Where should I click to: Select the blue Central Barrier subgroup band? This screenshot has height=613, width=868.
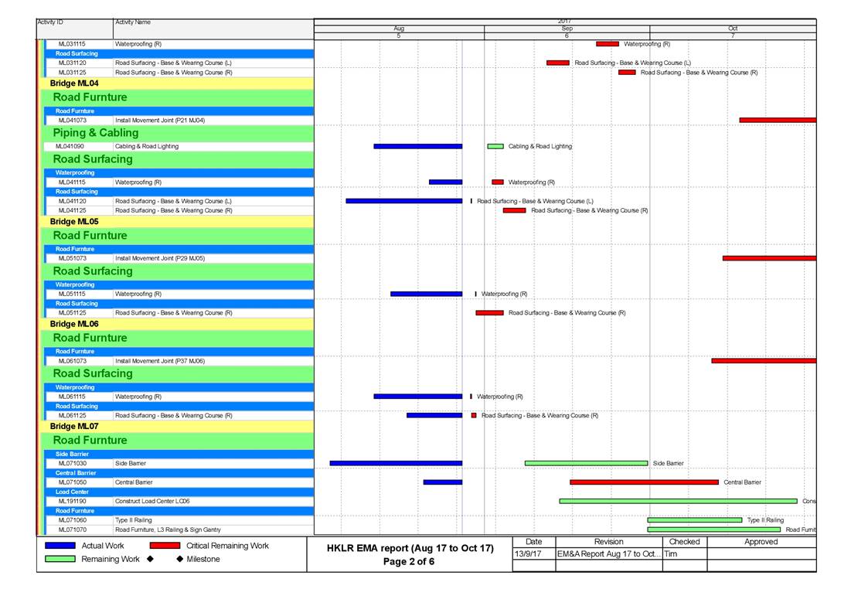point(180,473)
